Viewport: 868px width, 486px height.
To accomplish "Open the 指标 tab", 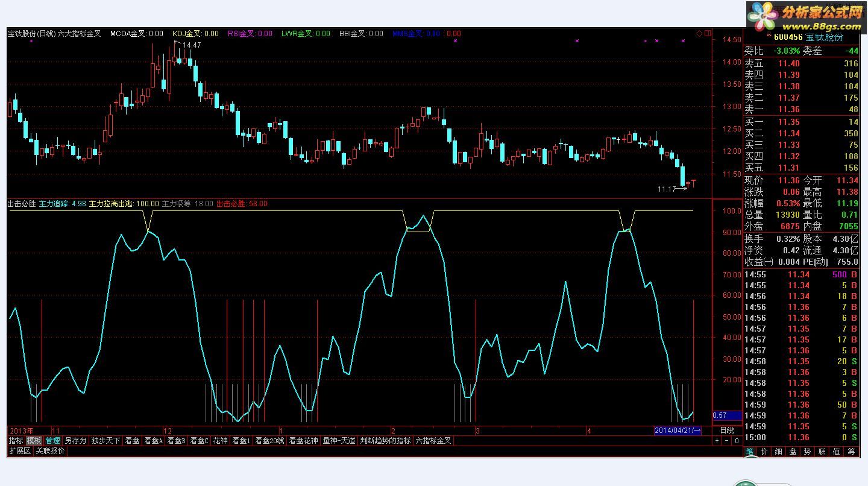I will 16,441.
